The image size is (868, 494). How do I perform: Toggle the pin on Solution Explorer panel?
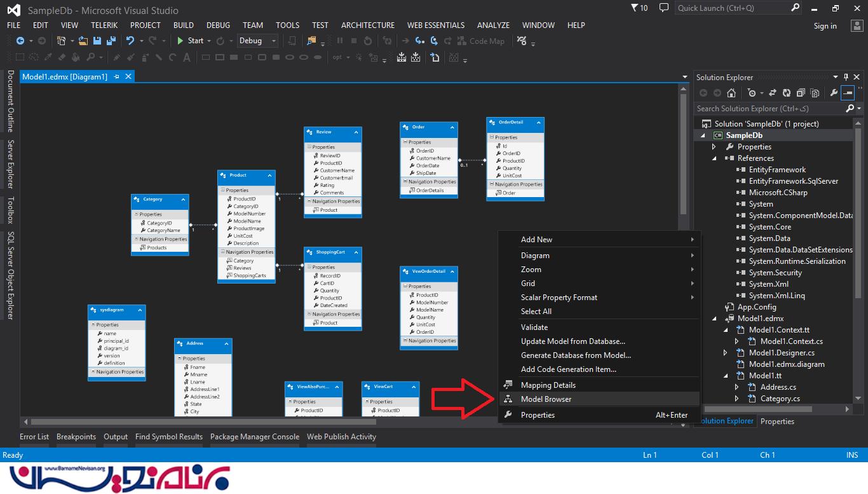(846, 77)
